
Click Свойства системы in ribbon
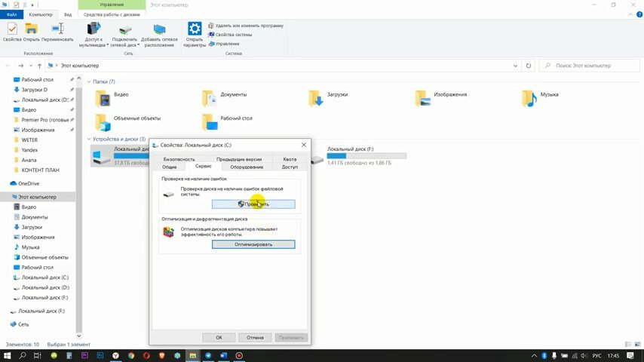tap(230, 35)
